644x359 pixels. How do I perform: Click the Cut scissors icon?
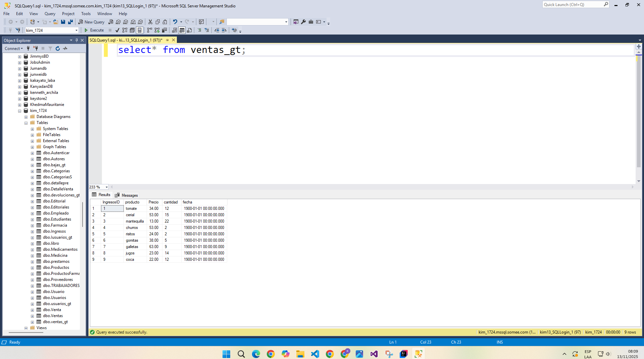click(x=150, y=22)
